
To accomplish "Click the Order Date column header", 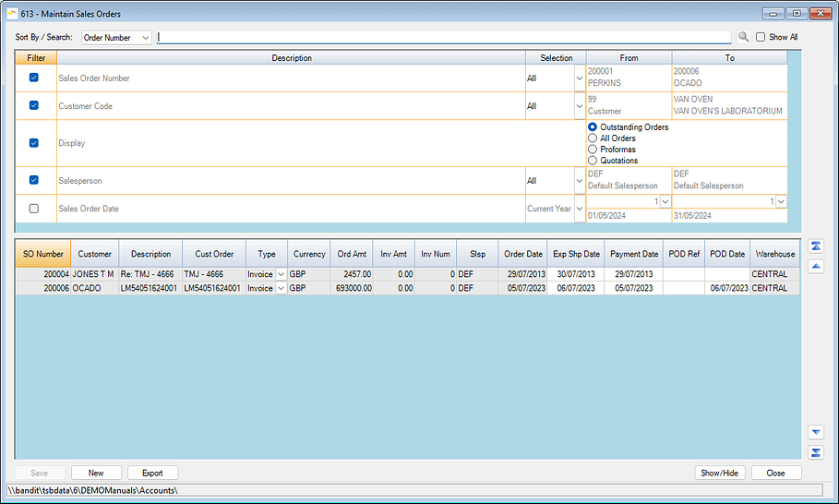I will (x=522, y=254).
